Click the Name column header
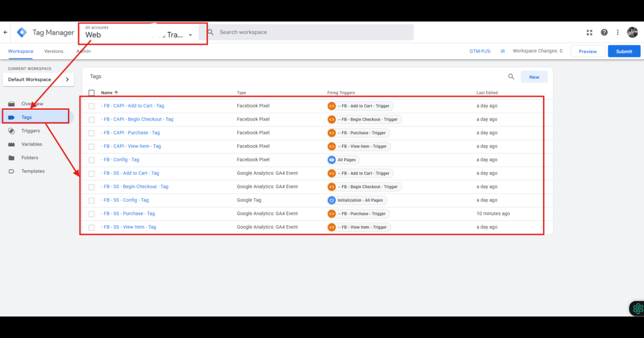The height and width of the screenshot is (338, 644). pyautogui.click(x=107, y=93)
